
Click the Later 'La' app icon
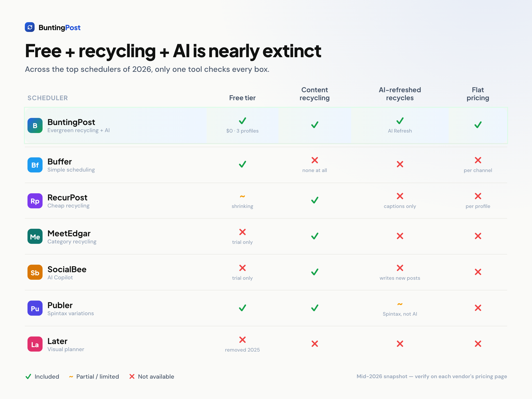tap(35, 344)
